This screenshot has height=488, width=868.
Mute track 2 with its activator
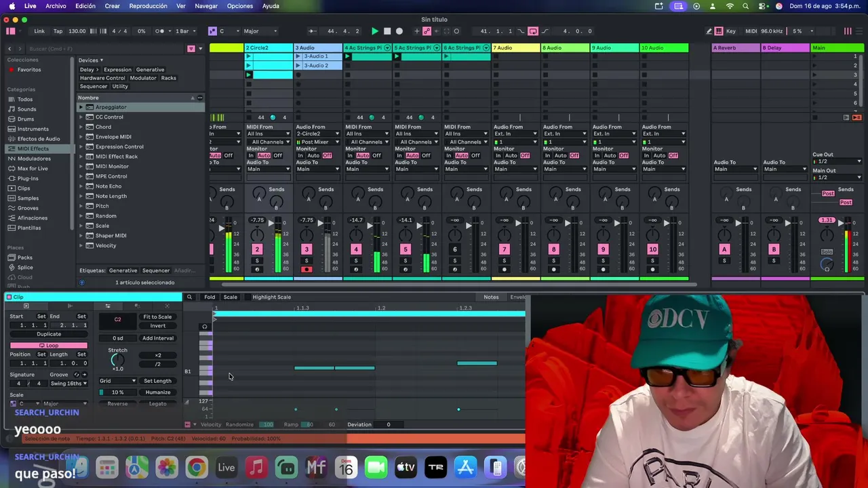pyautogui.click(x=257, y=249)
